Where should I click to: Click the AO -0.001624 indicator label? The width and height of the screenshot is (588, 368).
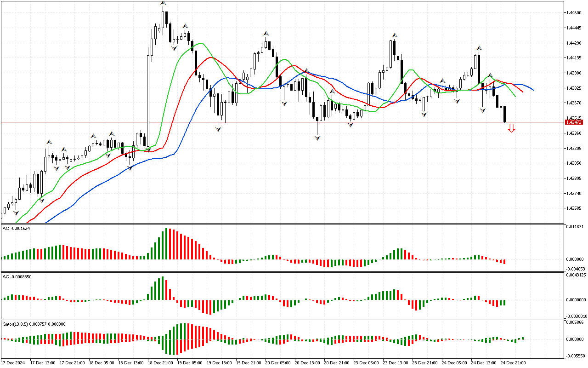pos(16,229)
